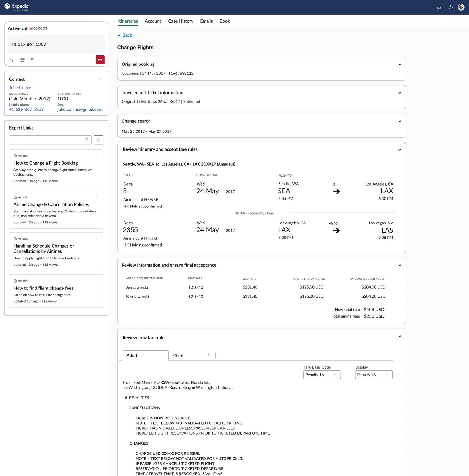Open options for Handling Schedule Changes article

pyautogui.click(x=97, y=239)
